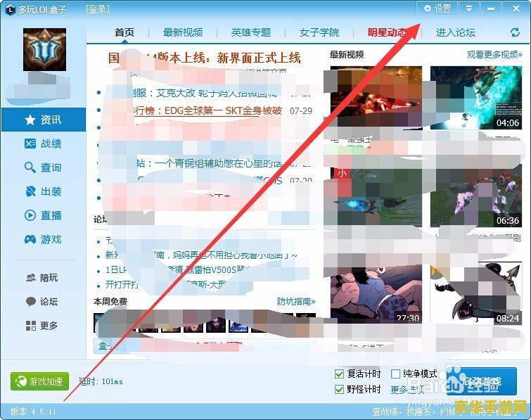531x420 pixels.
Task: Open the 英雄专题 tab
Action: click(251, 32)
